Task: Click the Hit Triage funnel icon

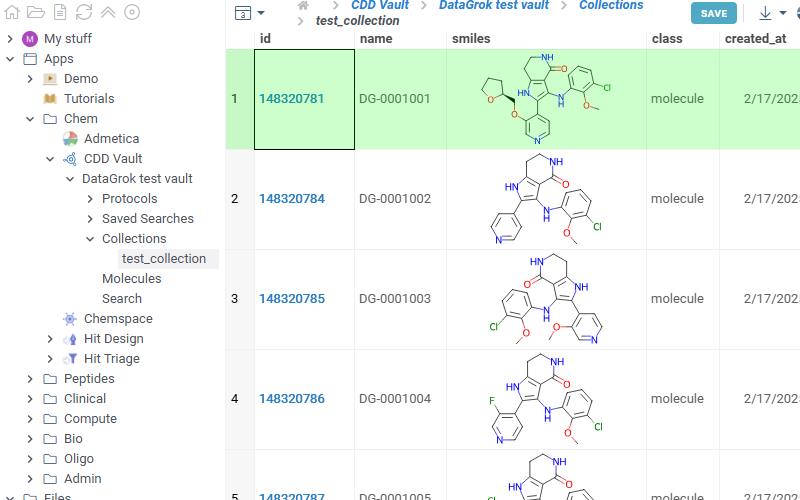Action: [x=70, y=359]
